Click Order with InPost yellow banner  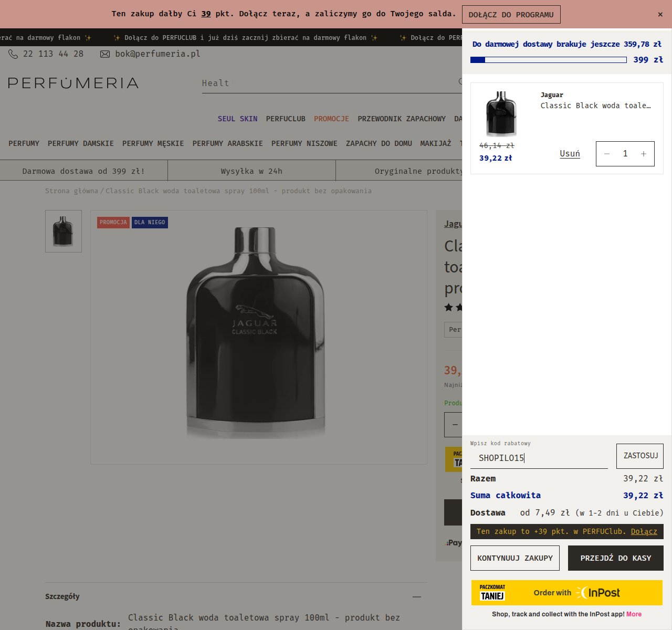[567, 593]
